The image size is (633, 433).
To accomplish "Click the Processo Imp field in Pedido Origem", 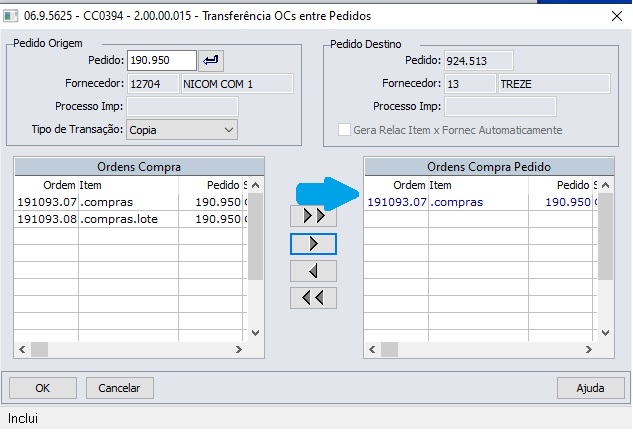I will tap(182, 107).
